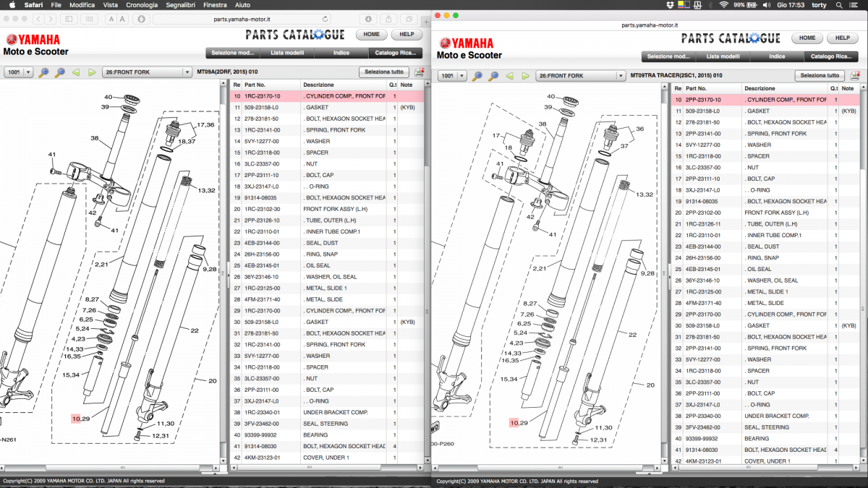The width and height of the screenshot is (868, 488).
Task: Open the Cronologia menu
Action: click(142, 5)
